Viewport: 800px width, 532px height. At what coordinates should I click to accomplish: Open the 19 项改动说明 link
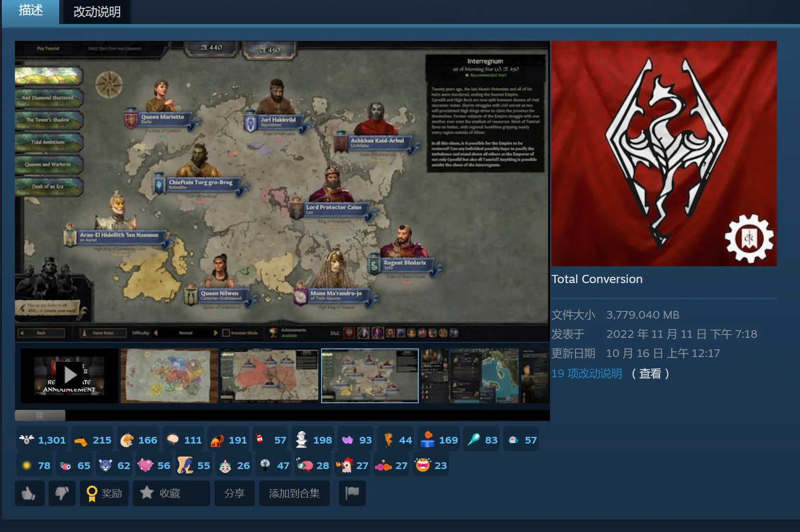coord(587,373)
